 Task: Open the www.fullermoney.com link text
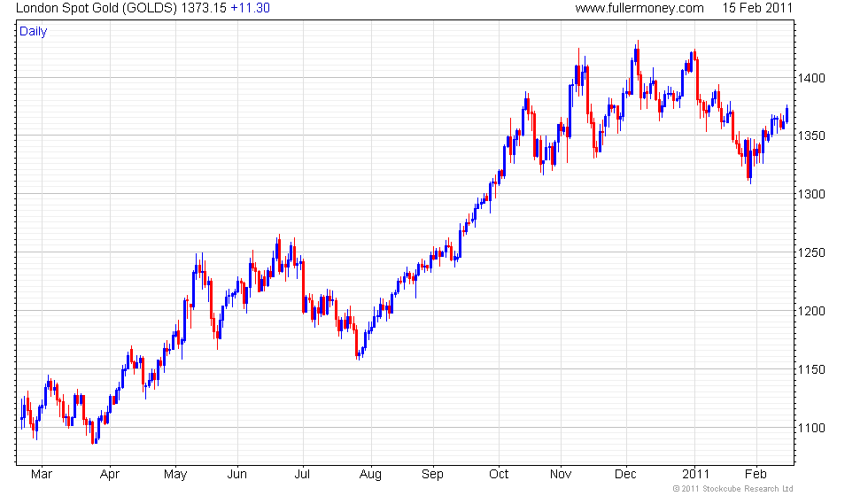point(639,8)
